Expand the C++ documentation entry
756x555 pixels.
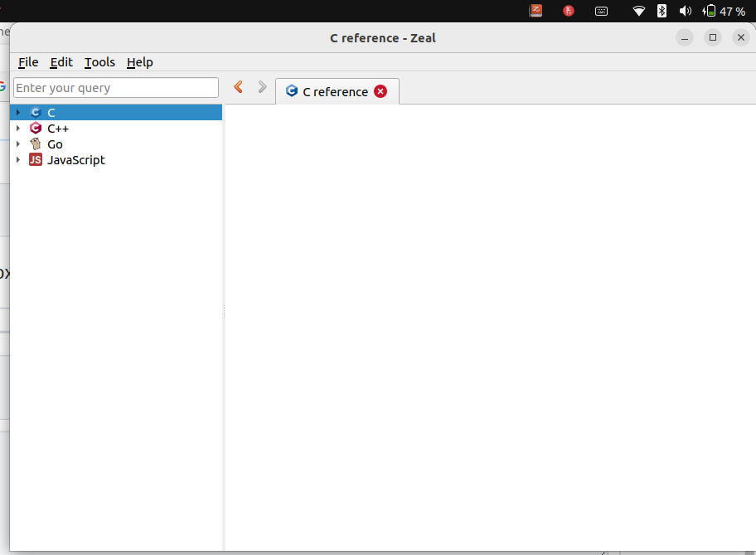[18, 128]
